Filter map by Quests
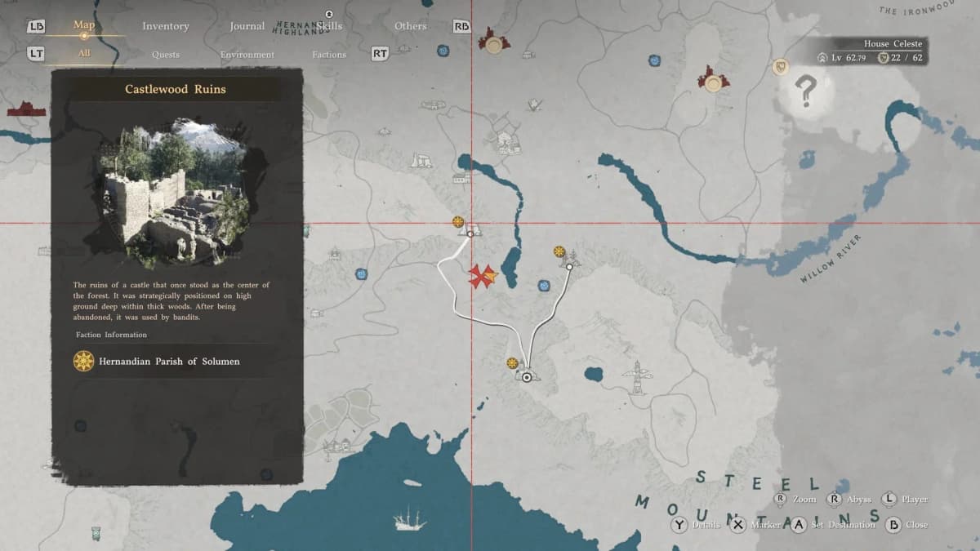The image size is (980, 551). [x=166, y=55]
